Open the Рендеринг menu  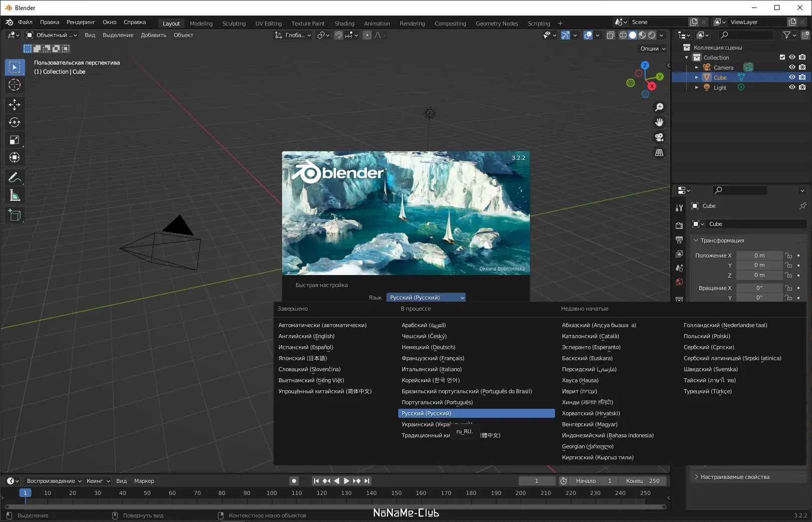[x=81, y=22]
